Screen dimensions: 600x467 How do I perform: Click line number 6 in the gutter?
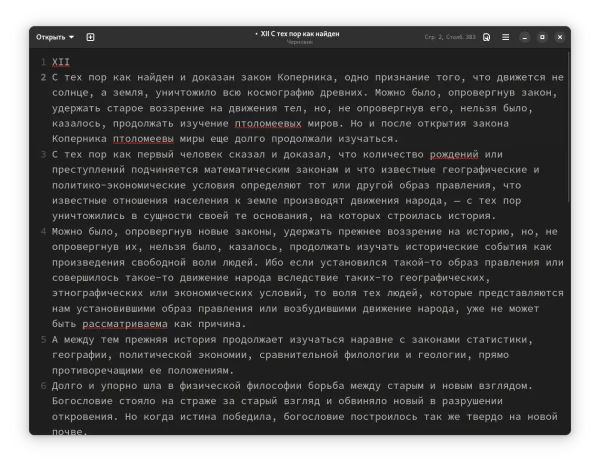[43, 386]
